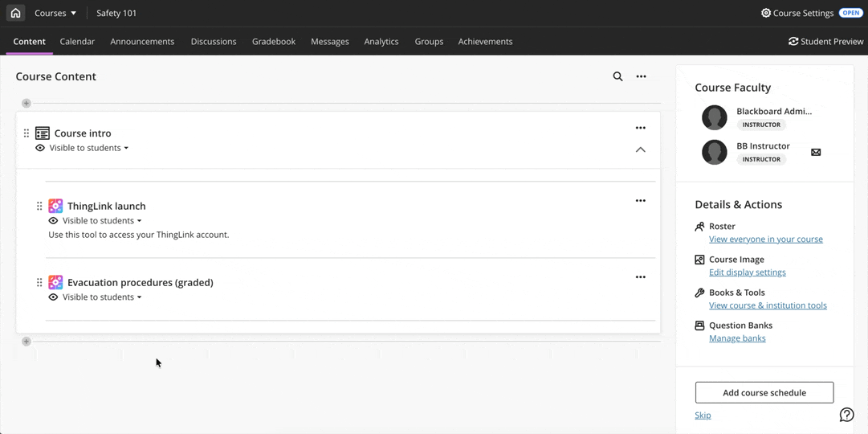
Task: Grab the Course intro drag handle
Action: tap(26, 133)
